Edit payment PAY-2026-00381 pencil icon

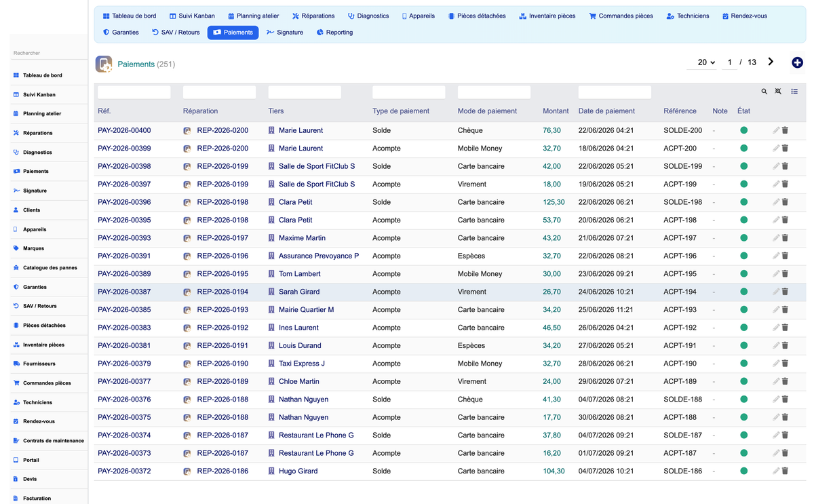click(x=776, y=345)
